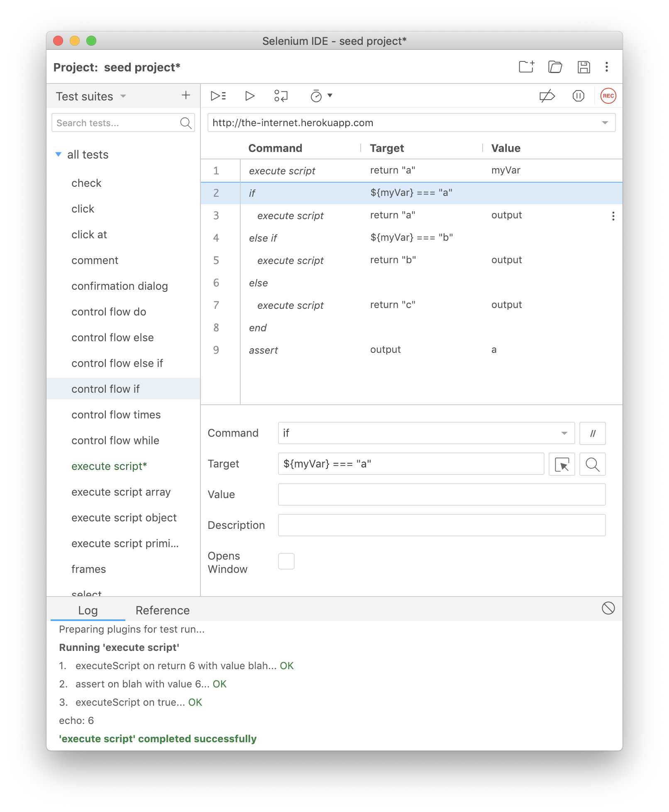Clear the log output
669x812 pixels.
click(608, 609)
